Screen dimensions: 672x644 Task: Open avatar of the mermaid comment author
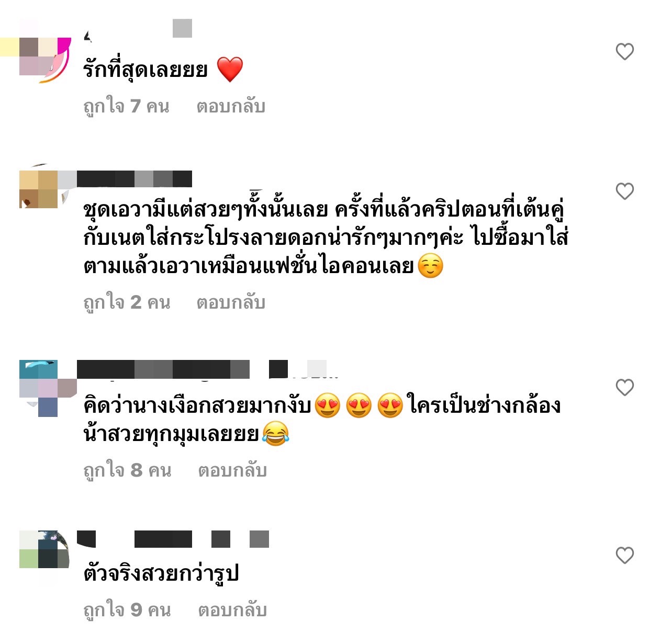(x=45, y=388)
